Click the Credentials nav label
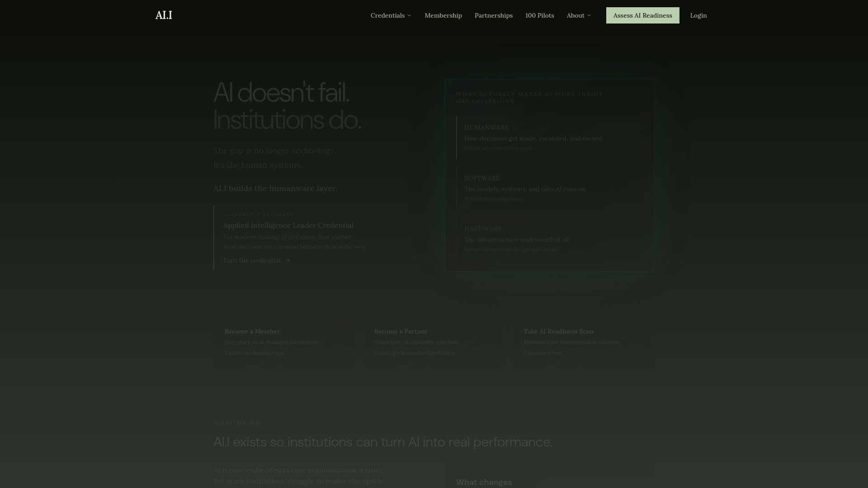The height and width of the screenshot is (488, 868). click(x=387, y=15)
